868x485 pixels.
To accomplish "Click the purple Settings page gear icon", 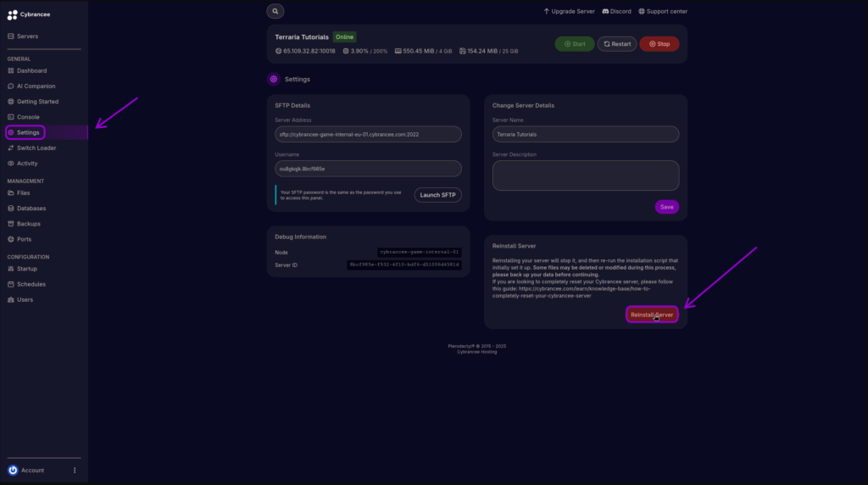I will coord(274,79).
